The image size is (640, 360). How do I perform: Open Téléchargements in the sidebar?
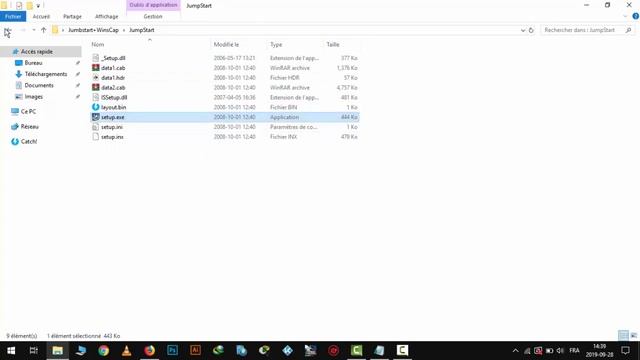pos(46,74)
